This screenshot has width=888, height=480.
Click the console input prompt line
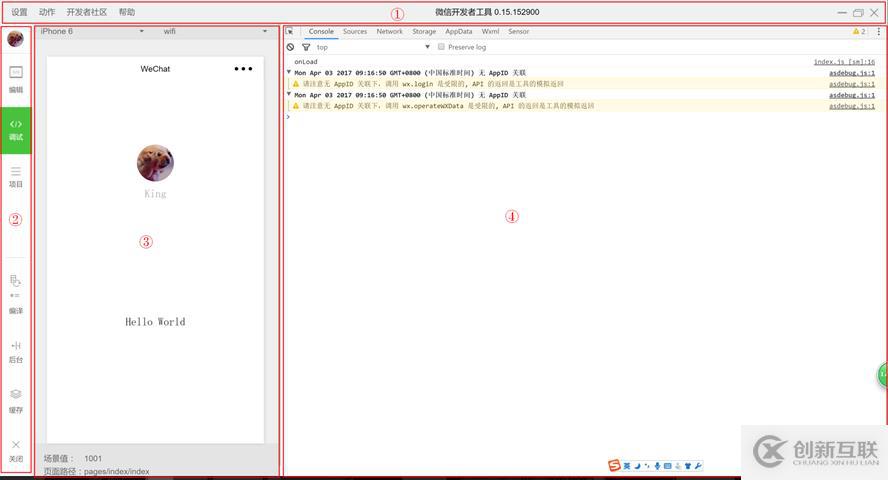coord(583,117)
